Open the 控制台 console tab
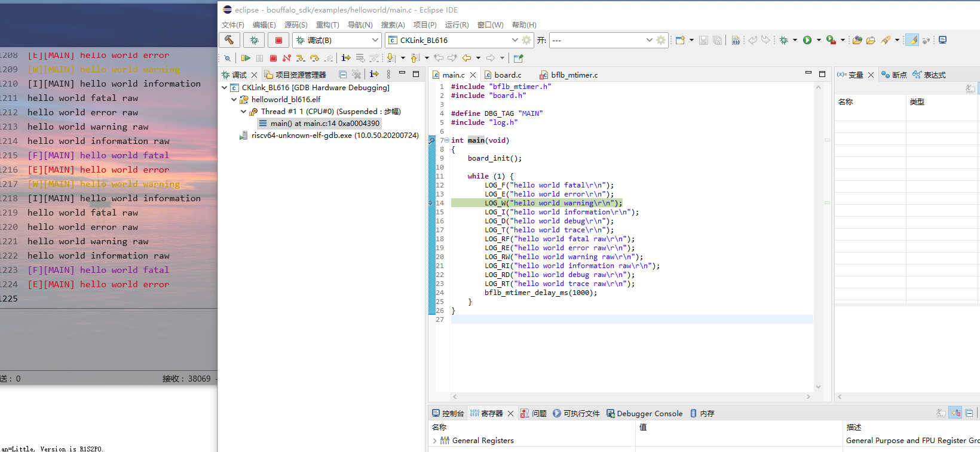980x452 pixels. click(448, 413)
